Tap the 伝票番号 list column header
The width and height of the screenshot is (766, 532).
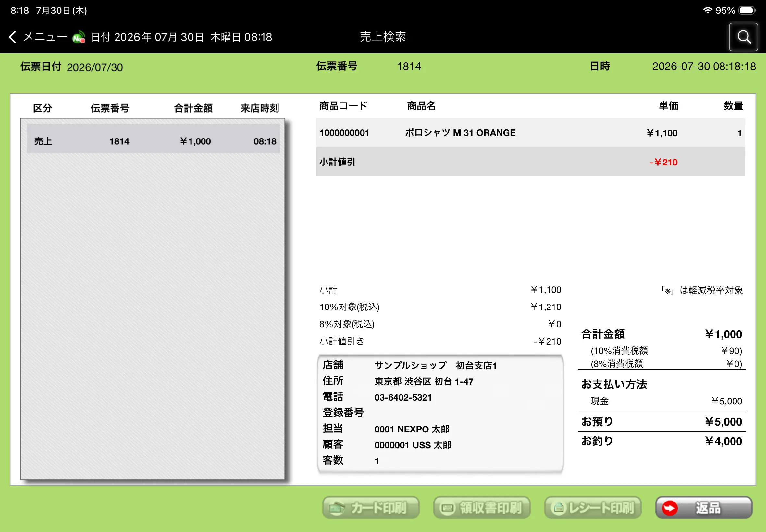pyautogui.click(x=110, y=108)
